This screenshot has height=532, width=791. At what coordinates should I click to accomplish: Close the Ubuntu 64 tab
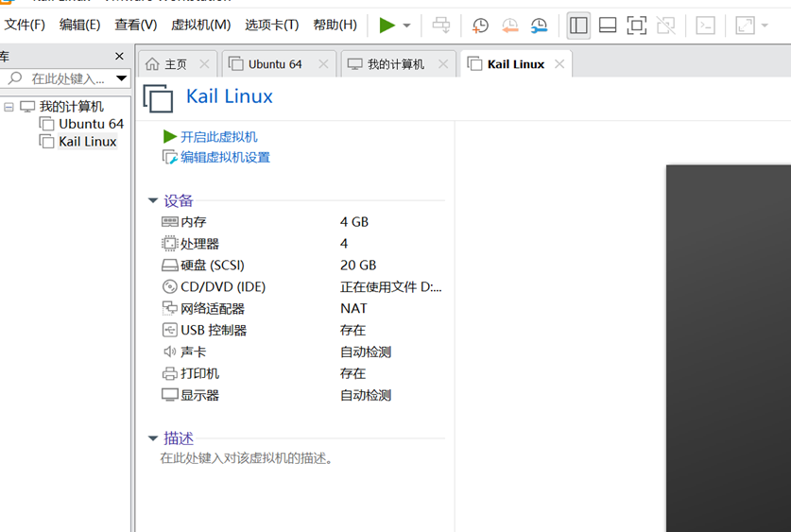click(x=323, y=64)
